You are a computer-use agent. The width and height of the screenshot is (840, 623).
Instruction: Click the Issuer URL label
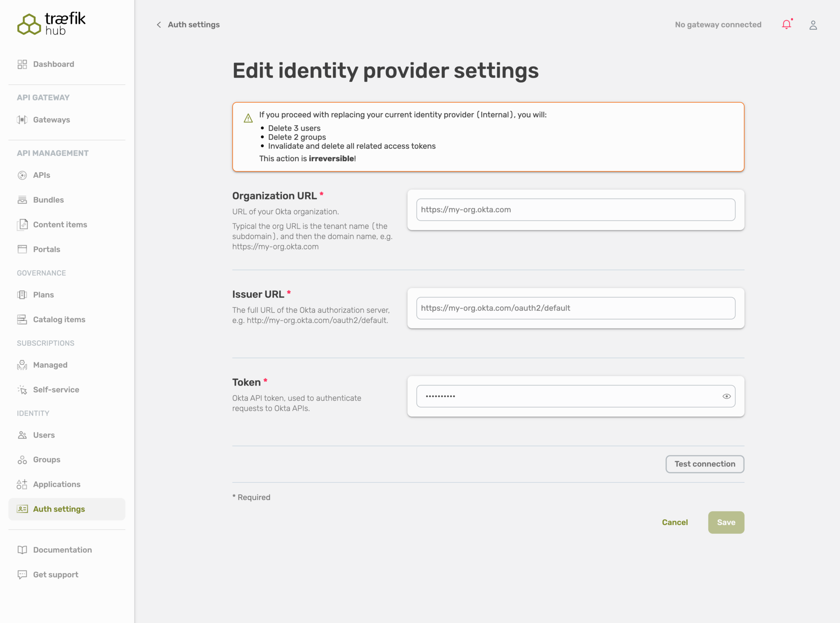pyautogui.click(x=258, y=294)
